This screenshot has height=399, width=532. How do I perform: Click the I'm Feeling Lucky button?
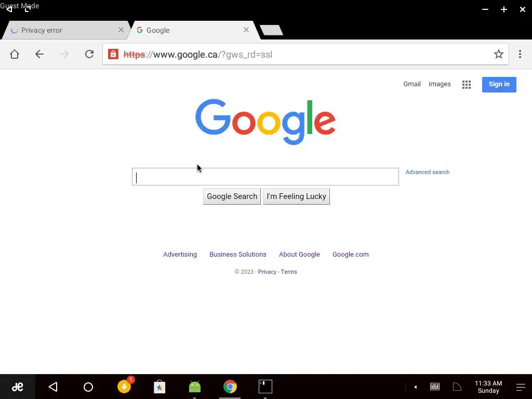tap(296, 196)
